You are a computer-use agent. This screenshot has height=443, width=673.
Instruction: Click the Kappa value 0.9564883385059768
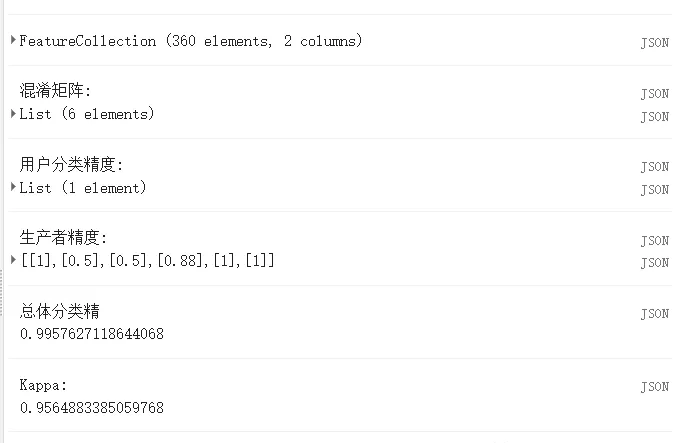[92, 407]
